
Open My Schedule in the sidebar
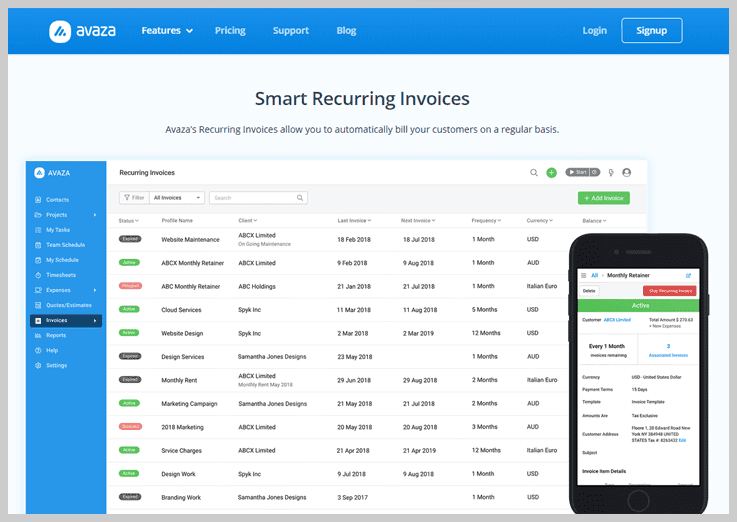[x=62, y=260]
